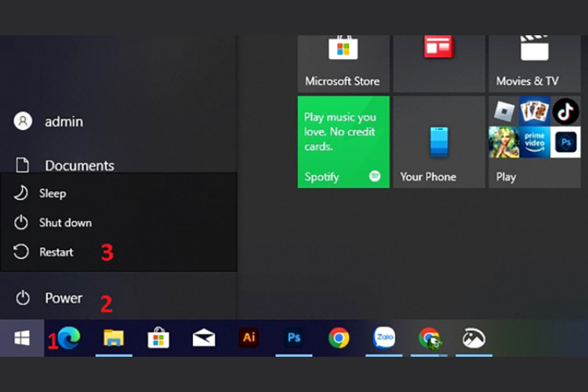Open Zalo from the taskbar

pyautogui.click(x=384, y=338)
